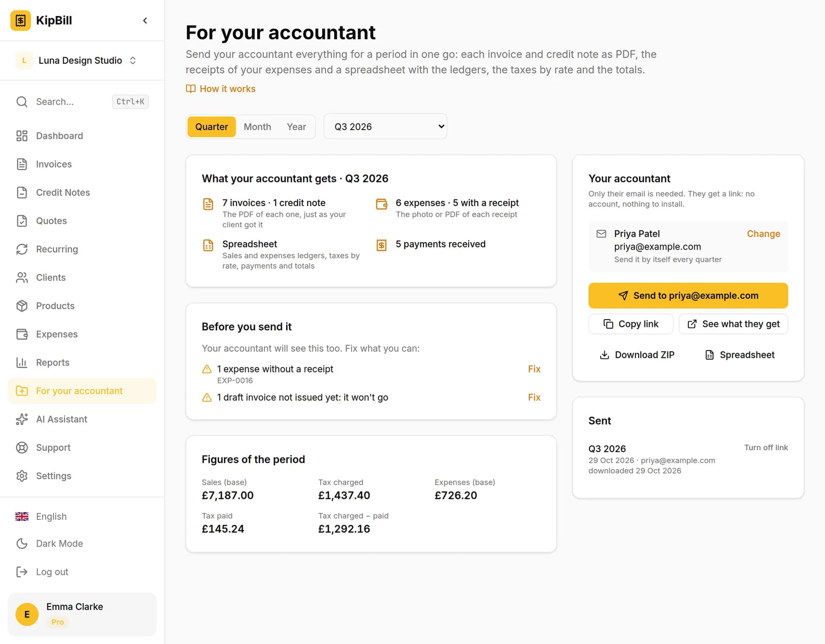Image resolution: width=825 pixels, height=644 pixels.
Task: Go to Invoices in sidebar
Action: point(82,164)
